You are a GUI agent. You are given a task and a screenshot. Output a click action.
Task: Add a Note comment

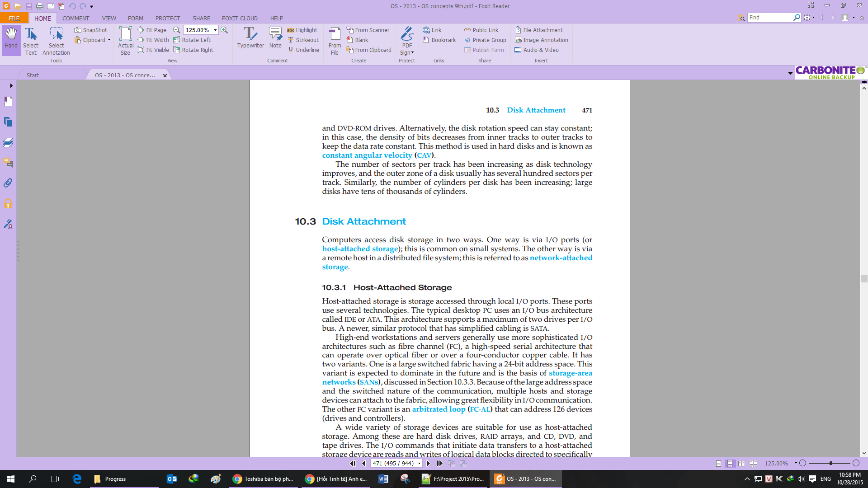(x=275, y=38)
